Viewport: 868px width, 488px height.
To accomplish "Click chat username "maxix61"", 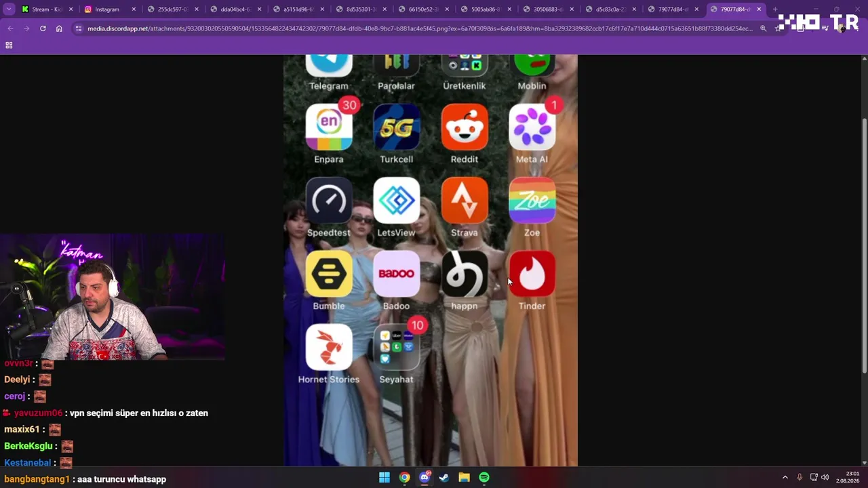I will point(22,429).
